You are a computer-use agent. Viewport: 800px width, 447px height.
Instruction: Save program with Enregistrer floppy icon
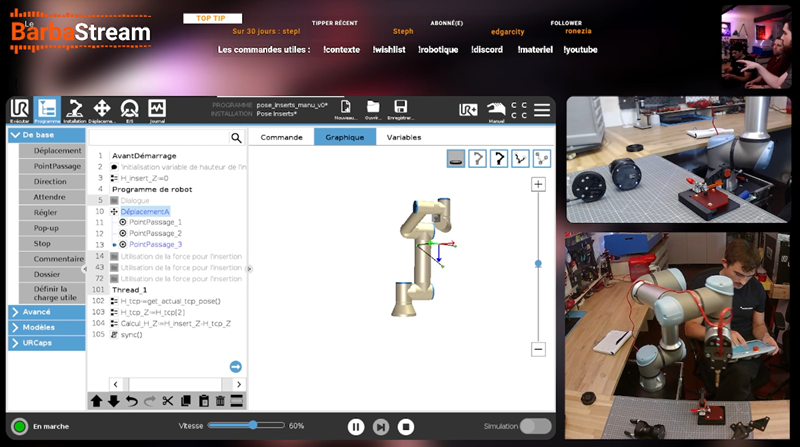pyautogui.click(x=401, y=109)
